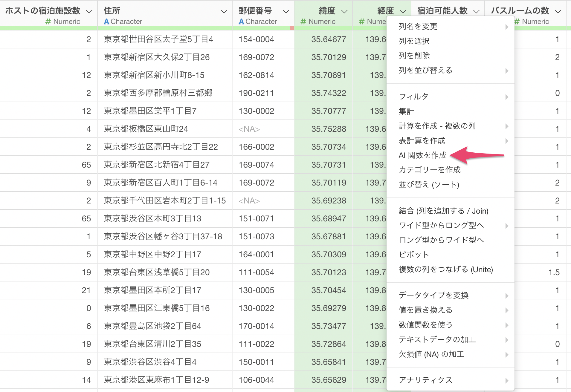571x392 pixels.
Task: Select AI 関数を作成 from the menu
Action: coord(422,155)
